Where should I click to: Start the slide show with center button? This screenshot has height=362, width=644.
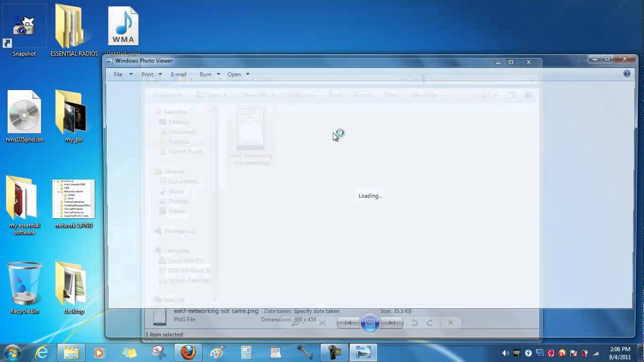[370, 323]
